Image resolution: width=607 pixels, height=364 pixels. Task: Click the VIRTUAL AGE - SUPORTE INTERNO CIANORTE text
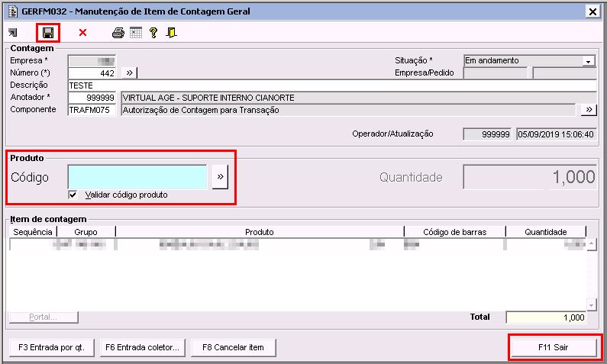click(208, 98)
